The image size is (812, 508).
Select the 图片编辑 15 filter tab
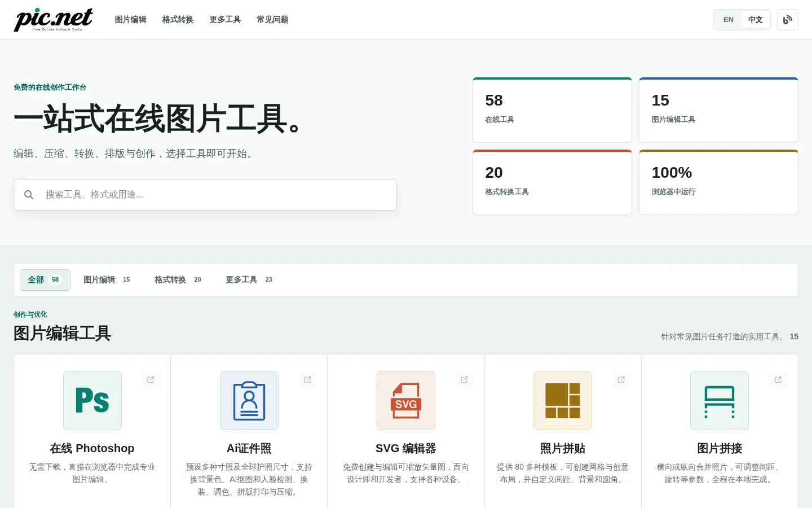(107, 280)
